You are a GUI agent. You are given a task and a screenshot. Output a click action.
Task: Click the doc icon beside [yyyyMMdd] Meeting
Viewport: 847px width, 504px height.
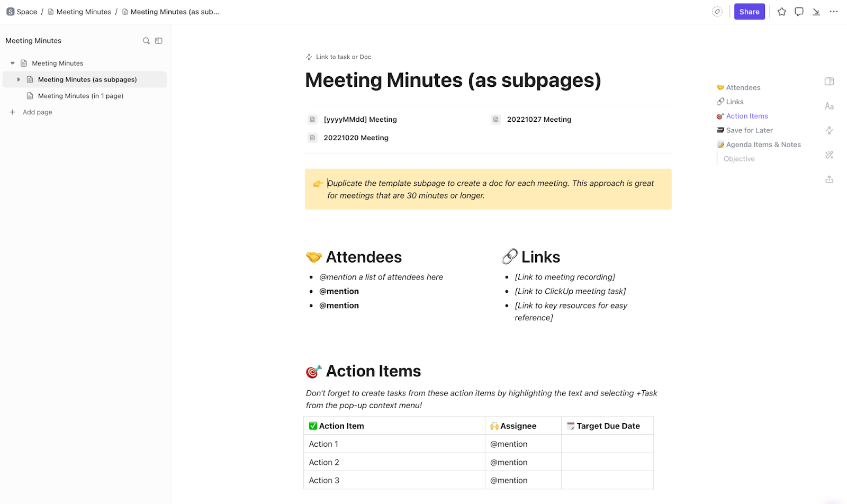click(x=312, y=120)
